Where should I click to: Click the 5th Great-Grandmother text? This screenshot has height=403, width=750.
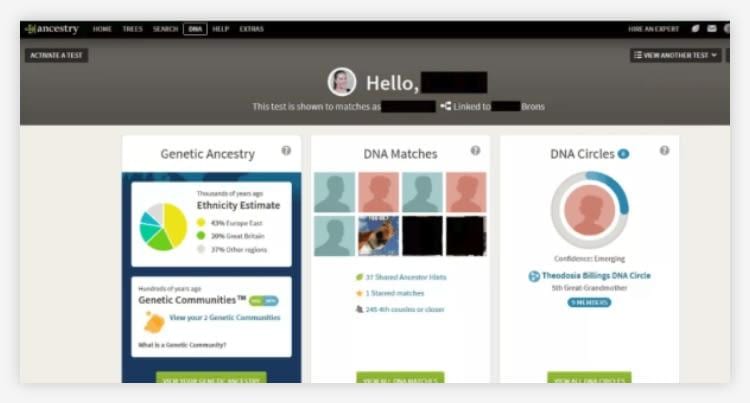coord(589,288)
